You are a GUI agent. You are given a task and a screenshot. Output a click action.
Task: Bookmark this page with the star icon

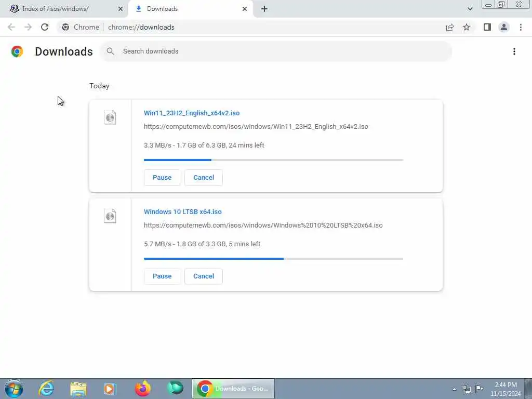[x=467, y=27]
